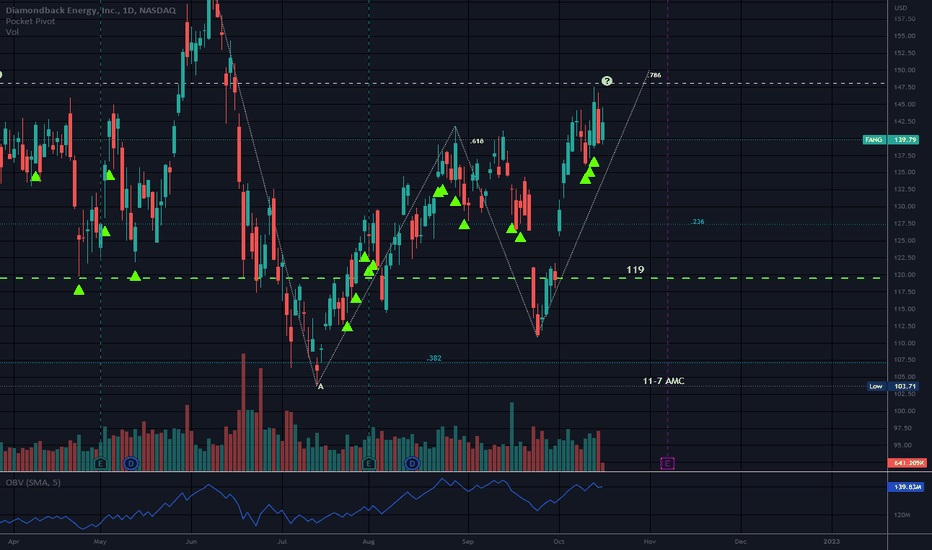Click the point A pattern label
This screenshot has width=932, height=550.
pyautogui.click(x=321, y=387)
